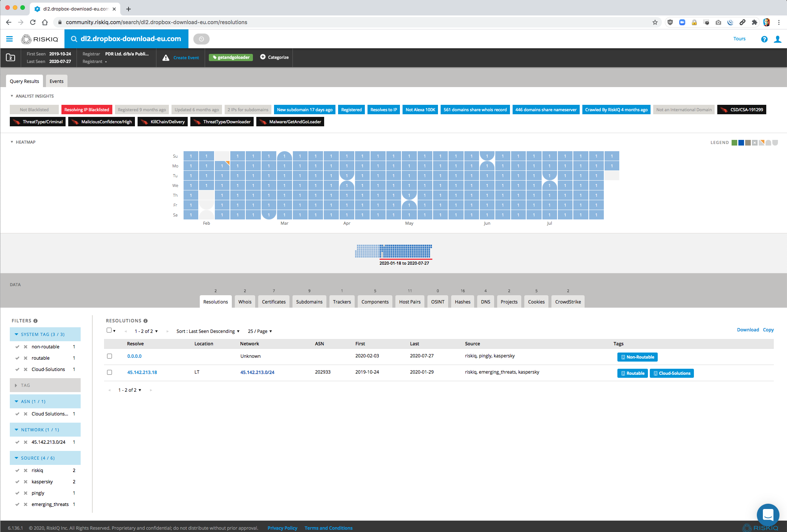The width and height of the screenshot is (787, 532).
Task: Open the Subdomains data tab
Action: (309, 302)
